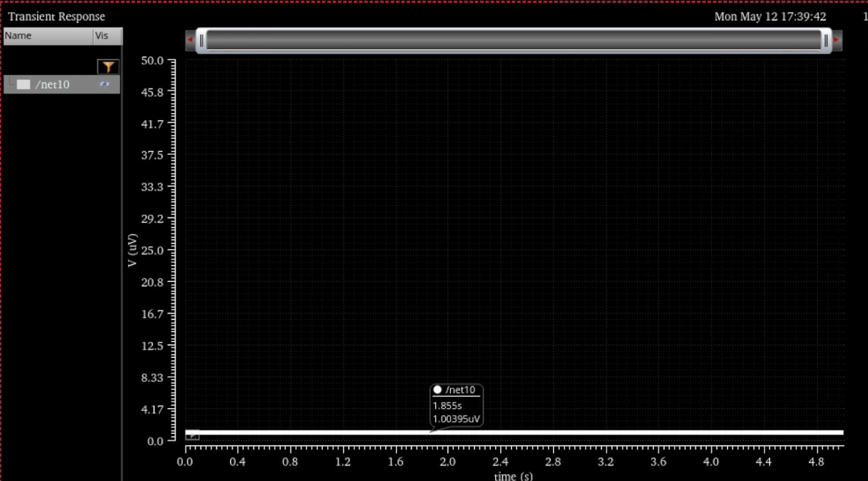Grab the left grip handle of zoom bar
Image resolution: width=868 pixels, height=481 pixels.
201,40
